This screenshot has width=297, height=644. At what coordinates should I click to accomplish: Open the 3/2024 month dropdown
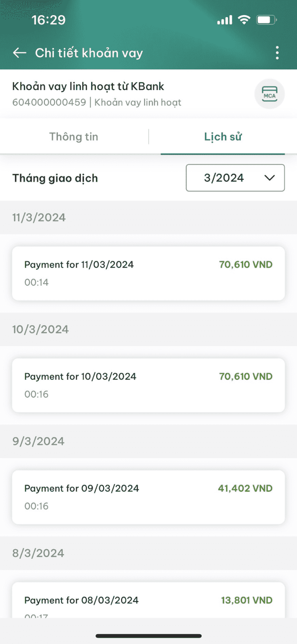pyautogui.click(x=235, y=178)
